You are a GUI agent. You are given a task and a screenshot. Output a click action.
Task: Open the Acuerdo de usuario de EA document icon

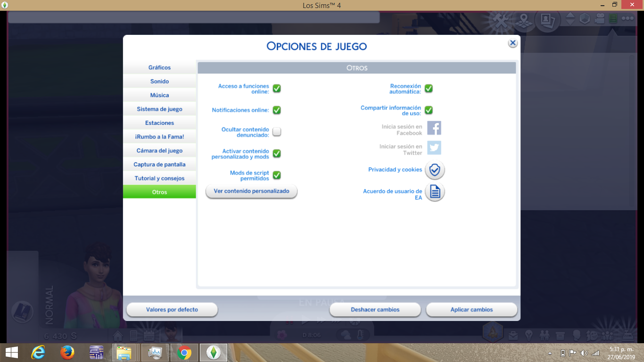435,192
